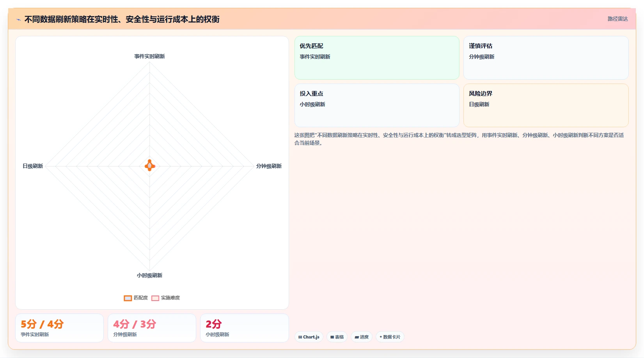Click the radar axis label 分钟级刷新
The height and width of the screenshot is (358, 644).
[269, 166]
